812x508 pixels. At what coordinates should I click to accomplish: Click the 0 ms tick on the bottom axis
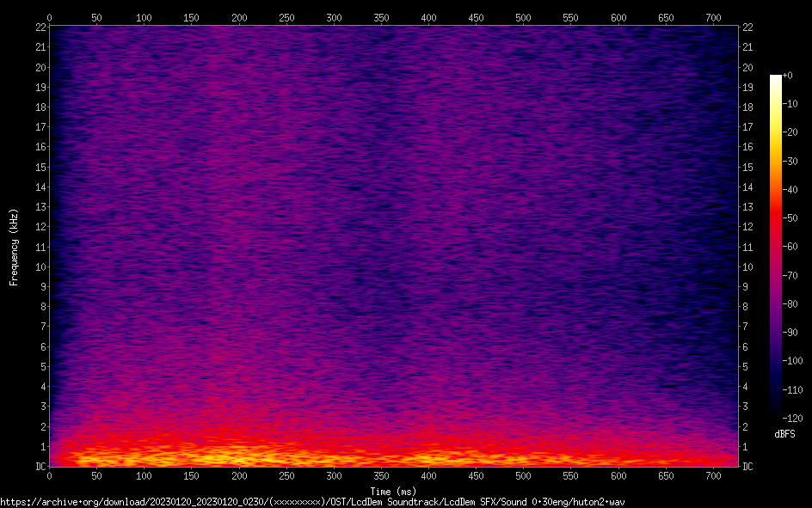tap(49, 475)
